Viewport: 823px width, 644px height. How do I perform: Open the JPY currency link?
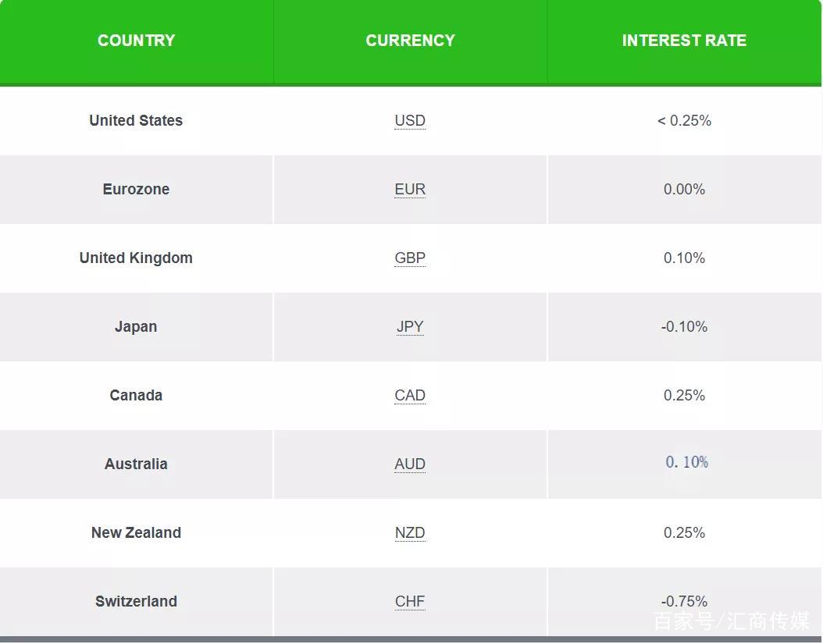[410, 327]
